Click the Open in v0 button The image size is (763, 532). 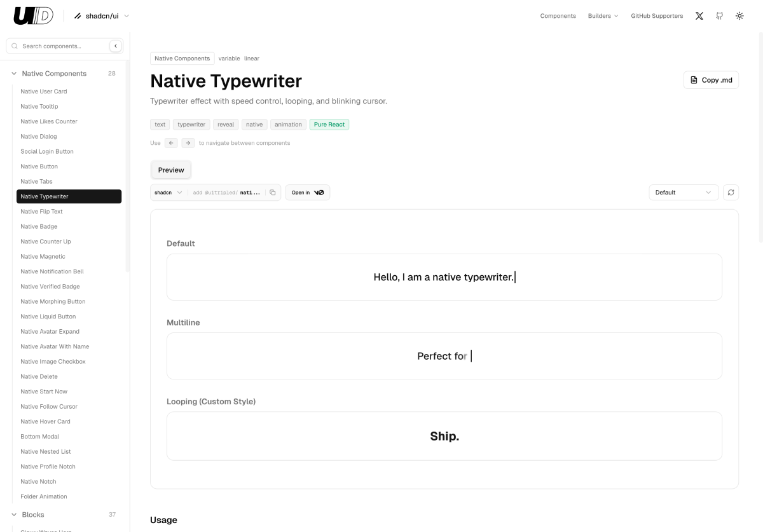(x=307, y=193)
